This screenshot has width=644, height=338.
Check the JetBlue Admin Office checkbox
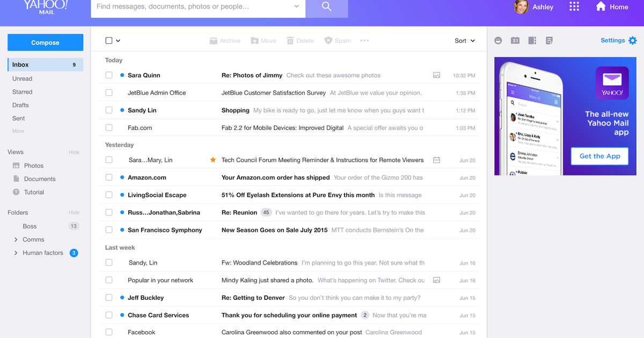tap(109, 93)
